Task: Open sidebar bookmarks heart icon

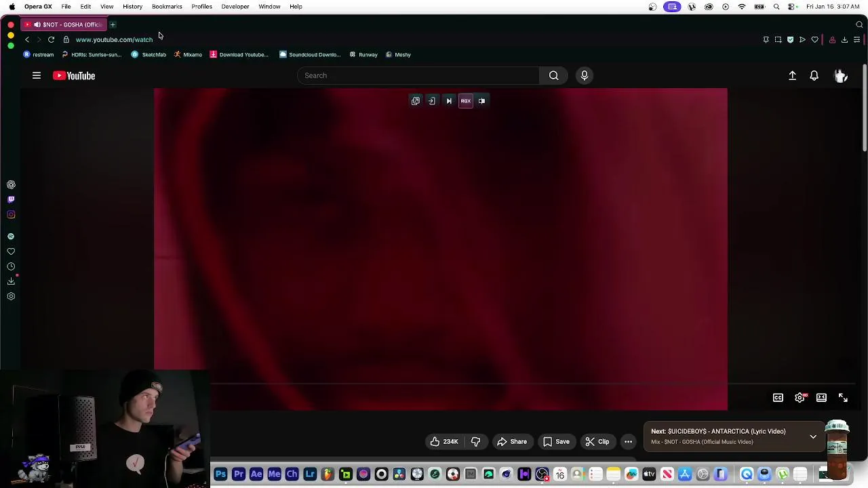Action: tap(11, 251)
